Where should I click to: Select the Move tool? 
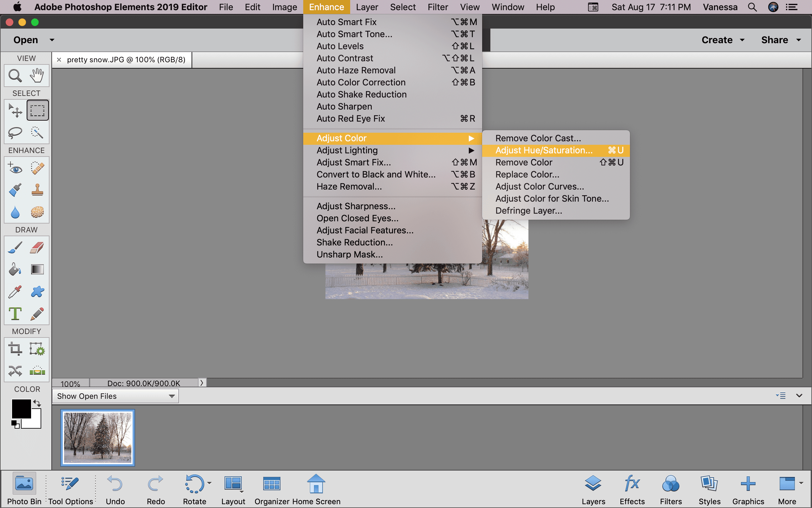coord(15,110)
